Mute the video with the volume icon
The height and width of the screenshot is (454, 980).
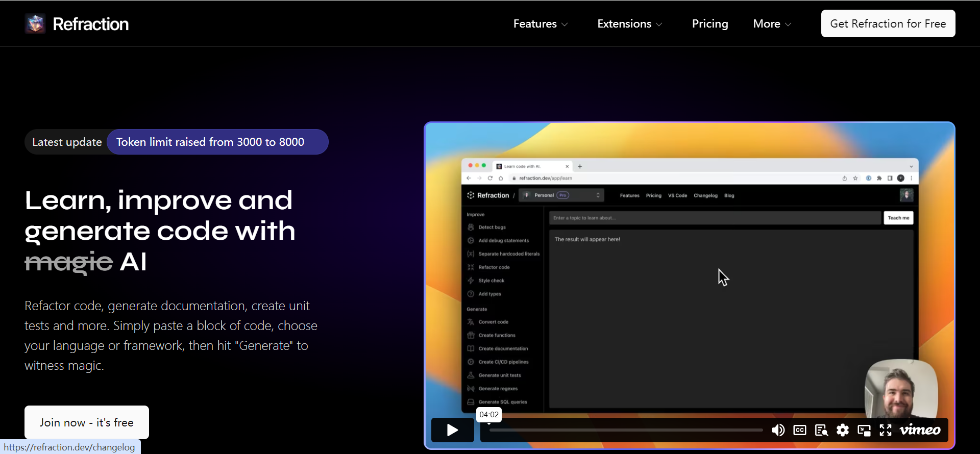pos(778,431)
